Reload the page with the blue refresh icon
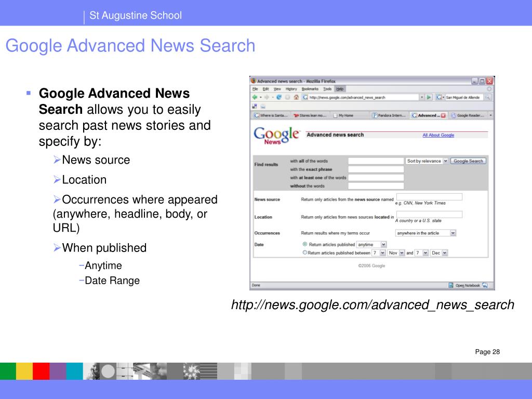Screen dimensions: 532x399 coord(279,97)
